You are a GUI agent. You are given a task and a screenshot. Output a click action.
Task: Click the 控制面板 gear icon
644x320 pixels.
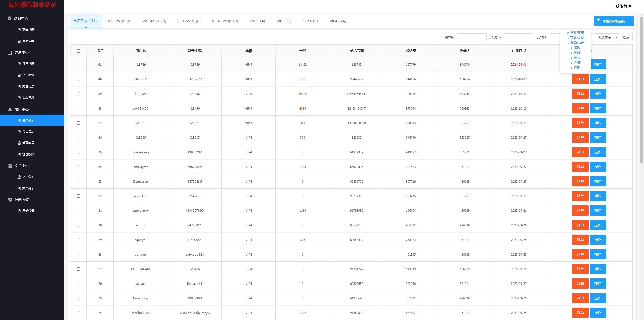coord(10,200)
